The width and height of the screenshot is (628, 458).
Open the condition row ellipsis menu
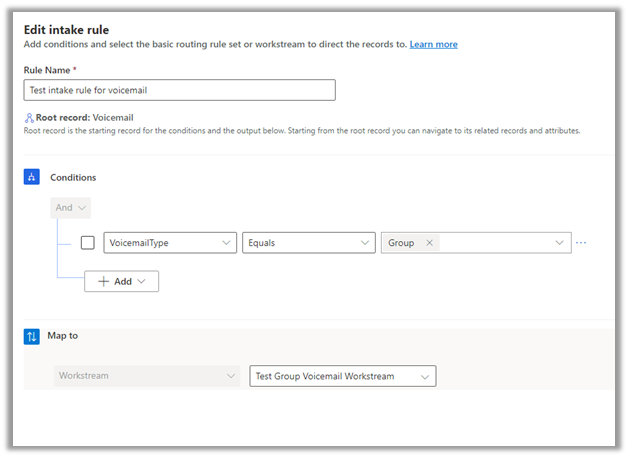click(x=581, y=243)
